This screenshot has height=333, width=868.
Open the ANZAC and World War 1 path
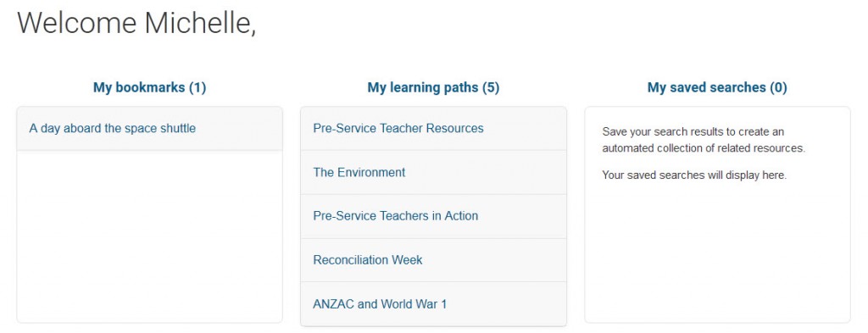point(380,303)
